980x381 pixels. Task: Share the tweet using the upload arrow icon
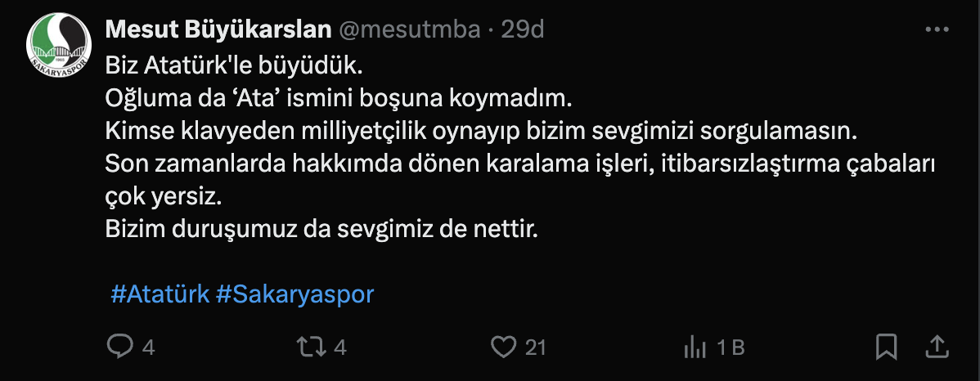pos(936,347)
